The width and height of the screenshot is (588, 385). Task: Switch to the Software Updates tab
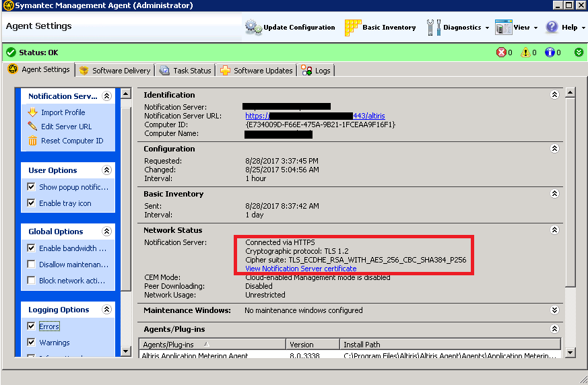(257, 71)
